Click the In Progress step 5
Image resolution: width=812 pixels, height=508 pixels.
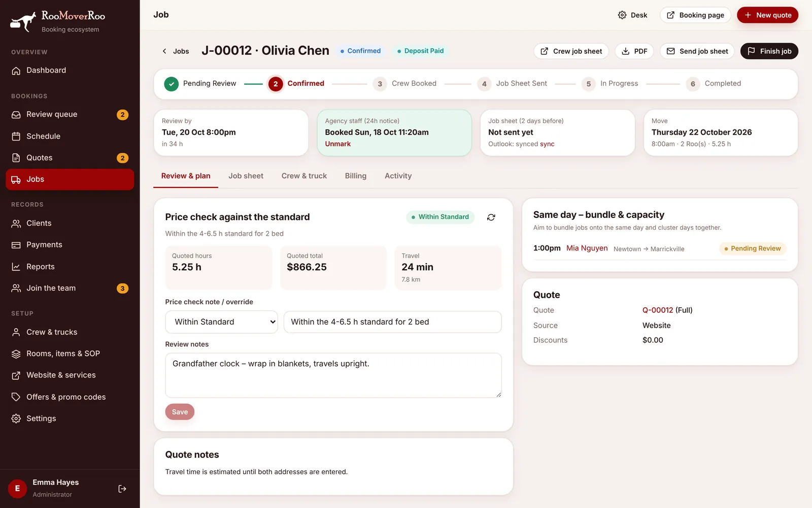pos(610,84)
